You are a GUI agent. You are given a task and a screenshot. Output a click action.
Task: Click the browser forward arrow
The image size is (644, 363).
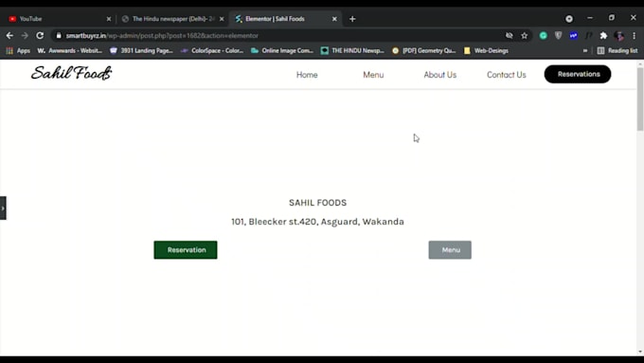point(25,36)
